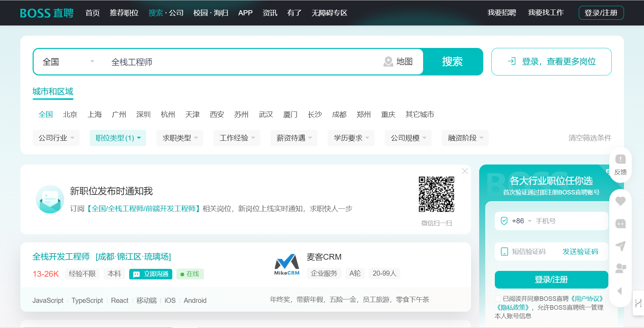Screen dimensions: 644x328
Task: Click 登录，查看更多岗位 button
Action: pos(551,62)
